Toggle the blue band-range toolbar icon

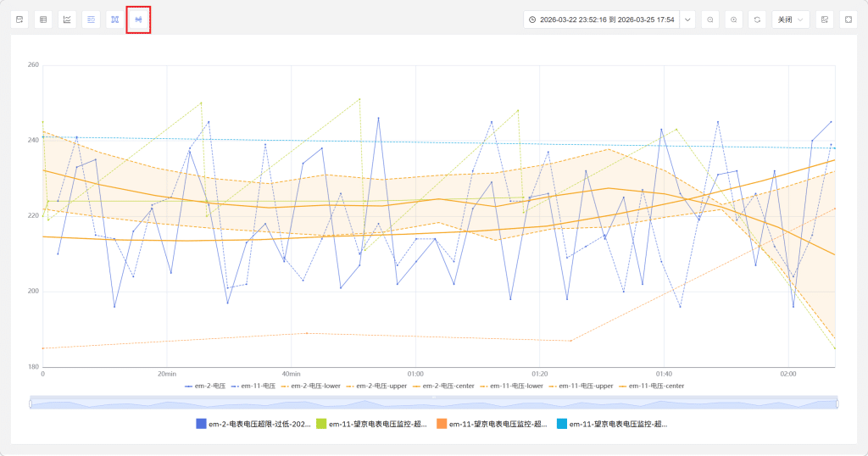tap(114, 19)
